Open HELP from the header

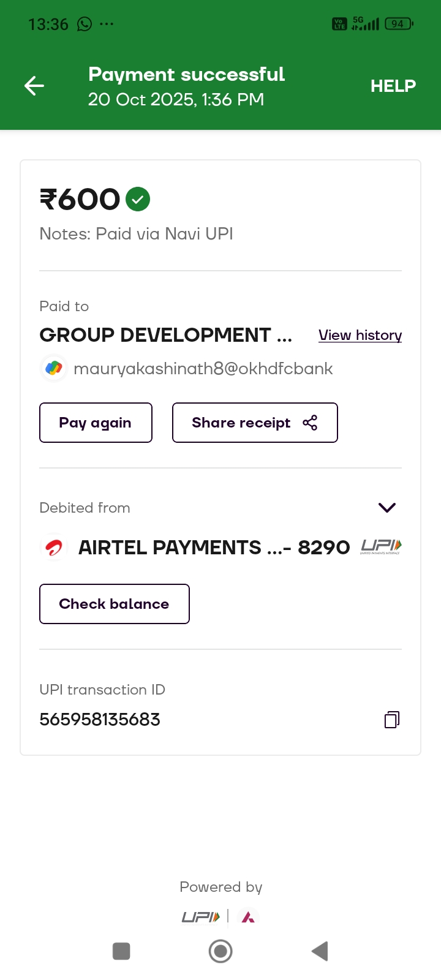393,86
